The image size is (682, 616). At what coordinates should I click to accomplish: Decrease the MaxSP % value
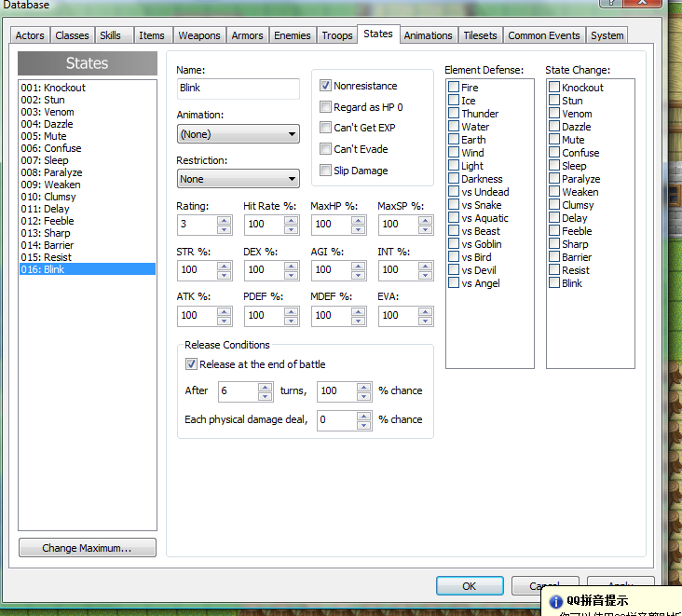coord(425,229)
